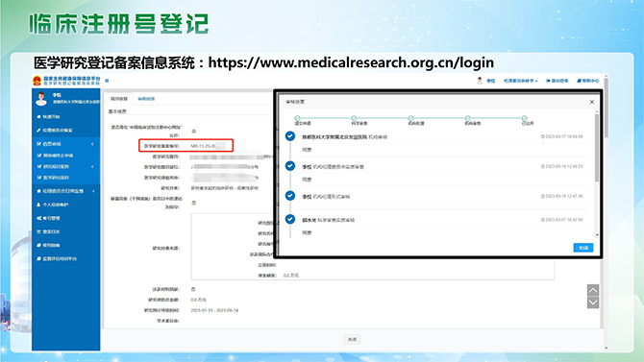Open the pencil-icon 伦理委员会备案 sidebar entry
This screenshot has width=644, height=362.
point(54,130)
